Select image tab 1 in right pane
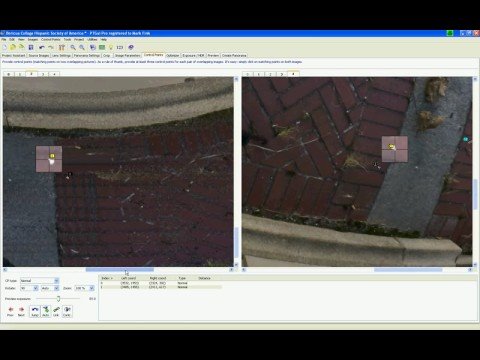The height and width of the screenshot is (360, 480). pyautogui.click(x=259, y=74)
